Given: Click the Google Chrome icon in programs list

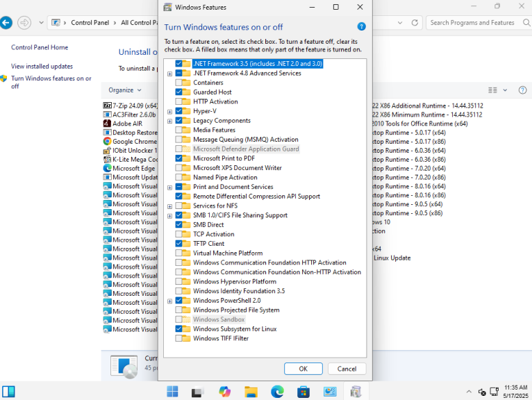Looking at the screenshot, I should point(107,142).
